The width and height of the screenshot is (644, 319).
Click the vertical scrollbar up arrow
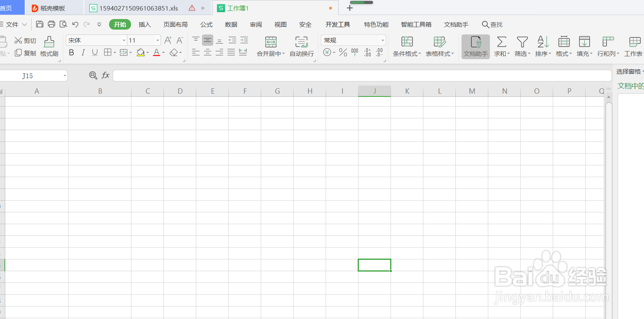tap(609, 97)
